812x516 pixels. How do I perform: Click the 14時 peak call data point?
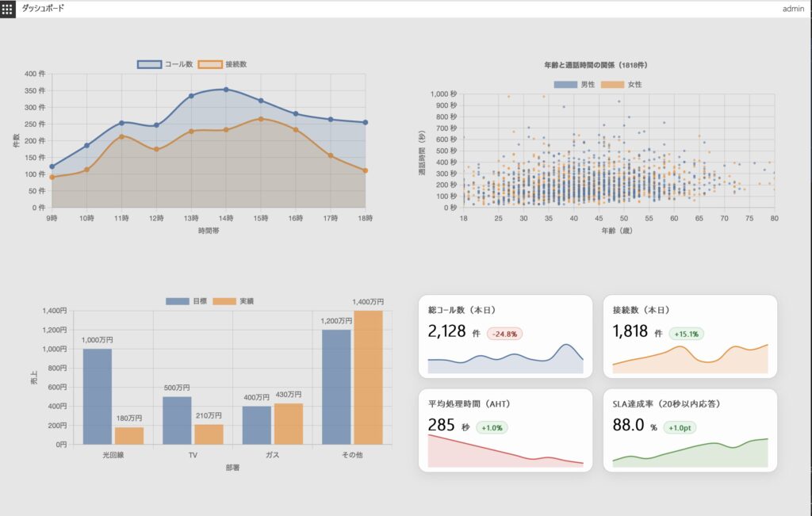(x=226, y=90)
